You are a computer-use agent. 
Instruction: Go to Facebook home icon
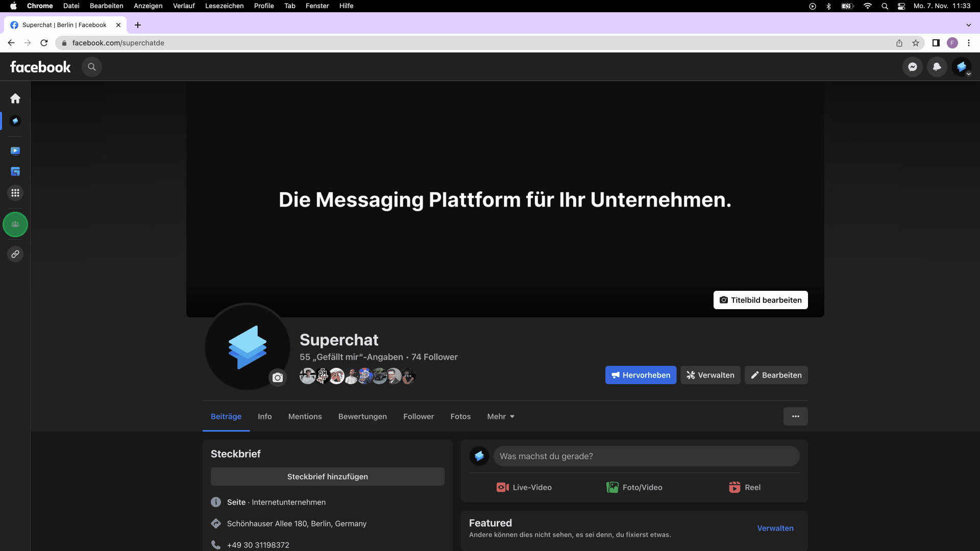(15, 98)
